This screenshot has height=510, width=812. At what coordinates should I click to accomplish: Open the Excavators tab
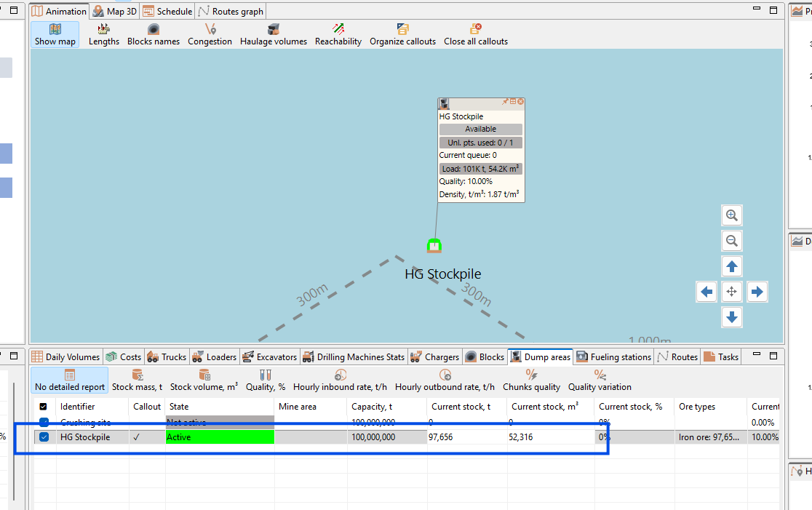tap(270, 356)
